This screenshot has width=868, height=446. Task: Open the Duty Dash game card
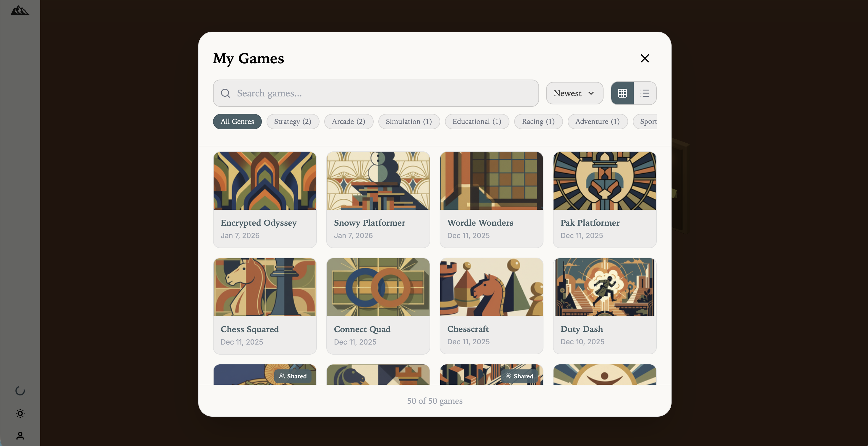tap(604, 306)
